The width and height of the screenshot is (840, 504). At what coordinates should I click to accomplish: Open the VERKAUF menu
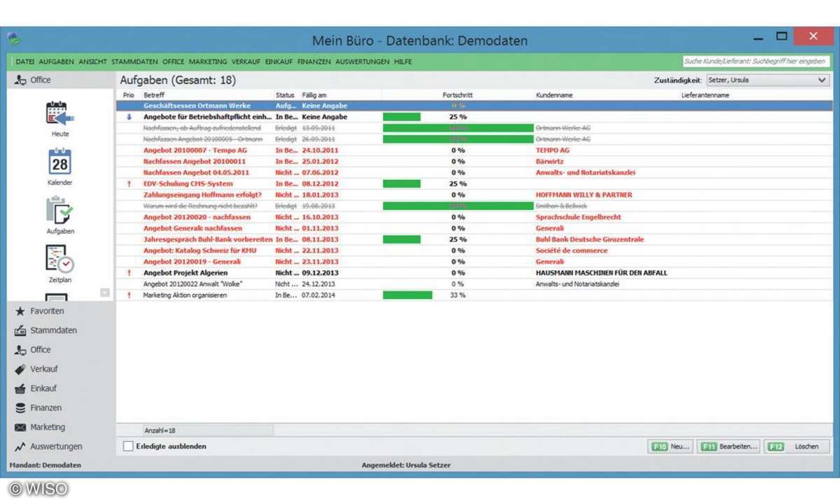pyautogui.click(x=246, y=62)
